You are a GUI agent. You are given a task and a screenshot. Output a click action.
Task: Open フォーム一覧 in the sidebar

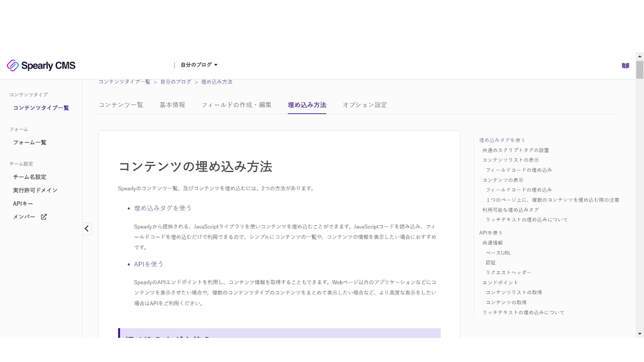click(30, 142)
